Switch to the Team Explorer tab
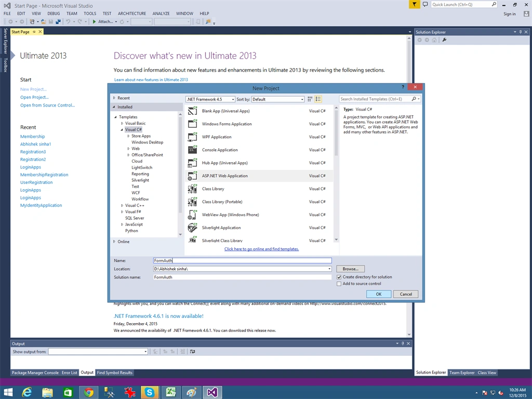532x399 pixels. (462, 373)
